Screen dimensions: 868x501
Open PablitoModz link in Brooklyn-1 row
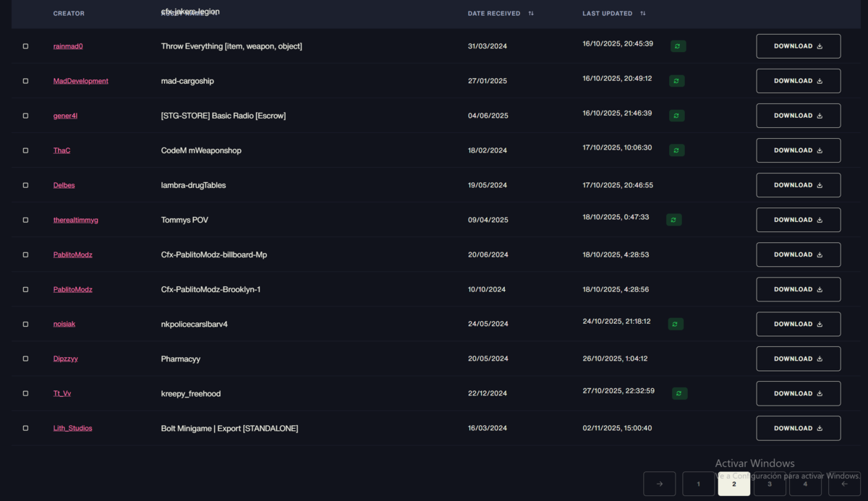(x=73, y=289)
